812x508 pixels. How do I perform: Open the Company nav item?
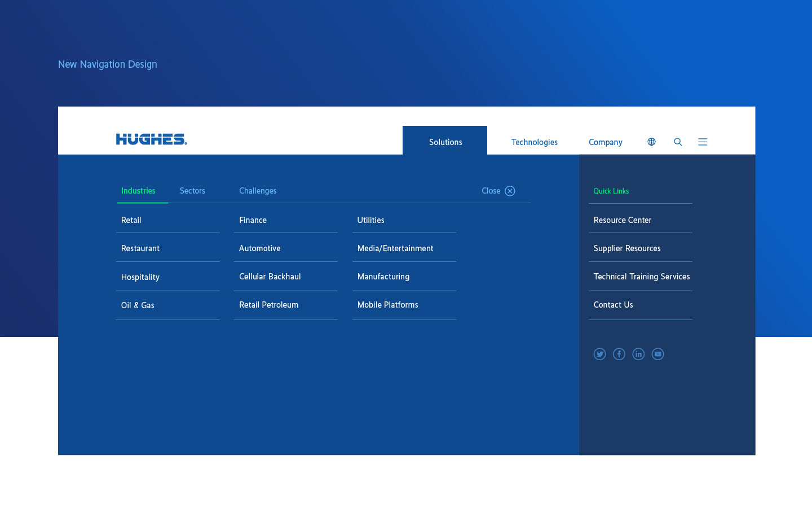[x=606, y=142]
